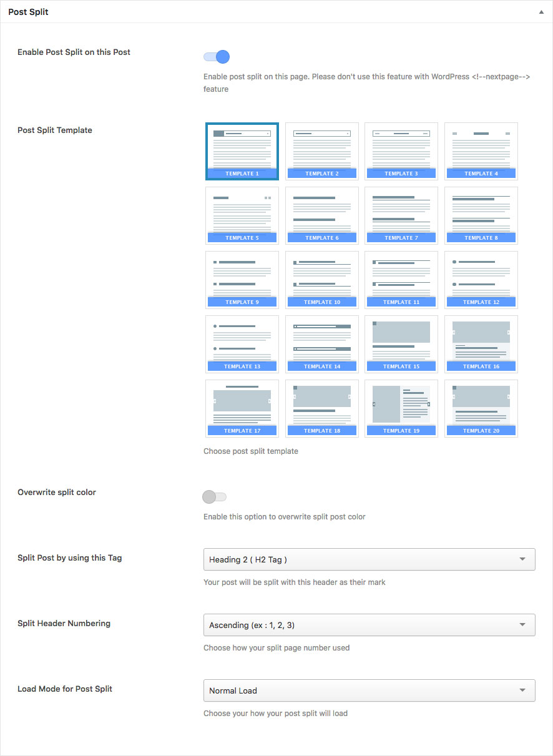
Task: Select the Template 1 layout thumbnail
Action: (x=242, y=151)
